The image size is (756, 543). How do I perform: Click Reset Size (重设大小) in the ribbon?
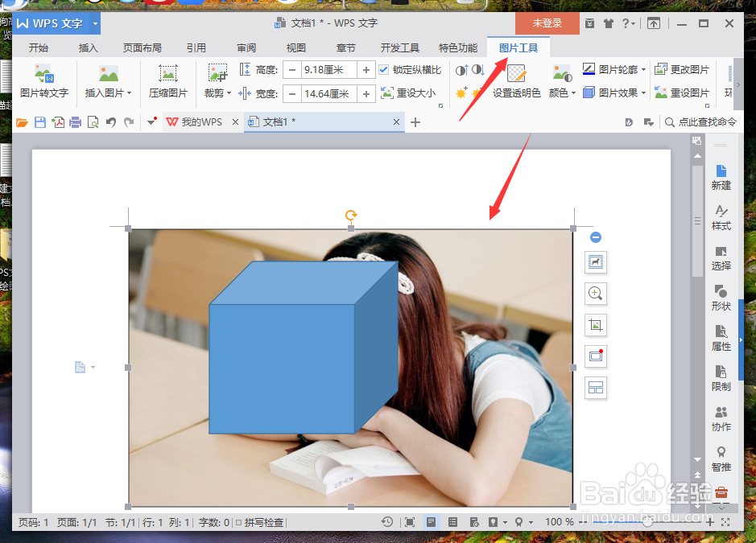tap(409, 93)
